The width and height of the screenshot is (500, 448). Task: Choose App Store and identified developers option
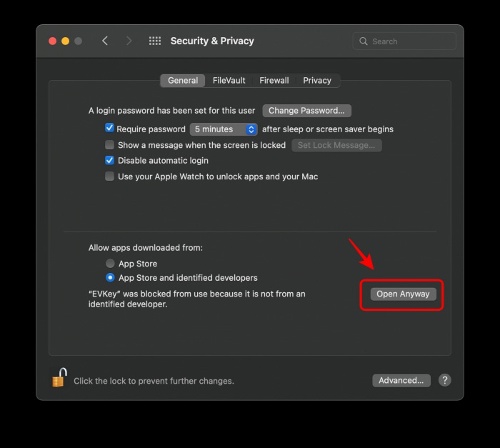click(x=110, y=277)
